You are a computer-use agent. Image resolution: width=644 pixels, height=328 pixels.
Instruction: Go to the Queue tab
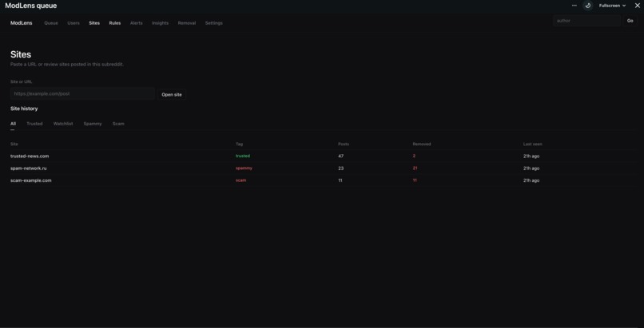pos(51,23)
